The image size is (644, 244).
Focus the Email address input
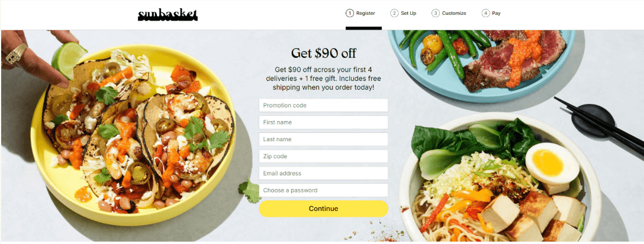coord(323,173)
